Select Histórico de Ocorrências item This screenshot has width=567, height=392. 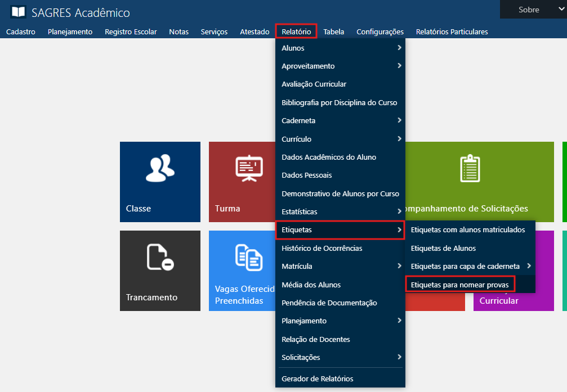[322, 248]
